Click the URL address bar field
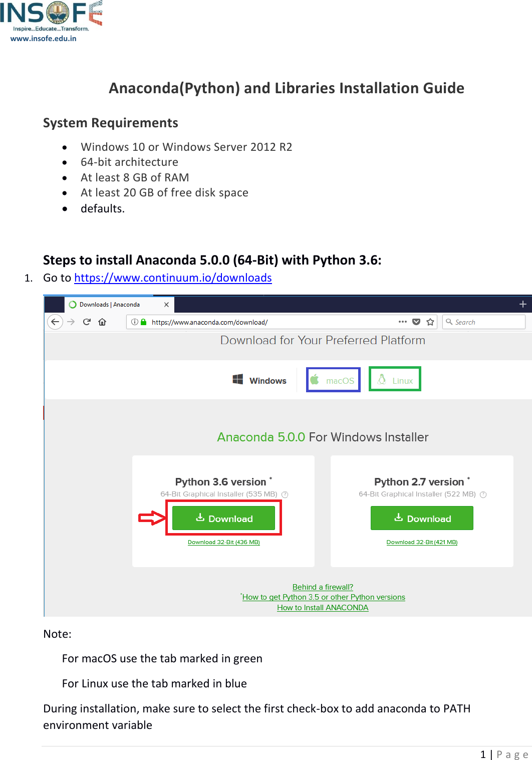Viewport: 532px width, 760px height. [x=282, y=322]
